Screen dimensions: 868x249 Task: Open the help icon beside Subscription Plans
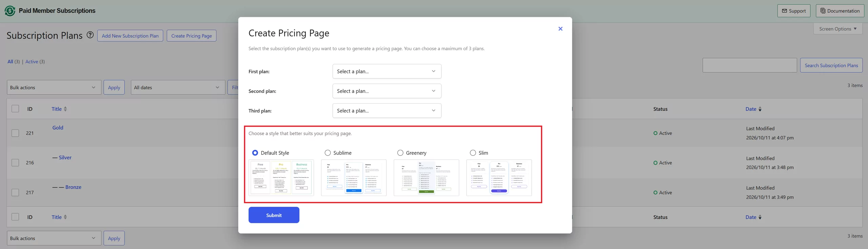click(90, 35)
